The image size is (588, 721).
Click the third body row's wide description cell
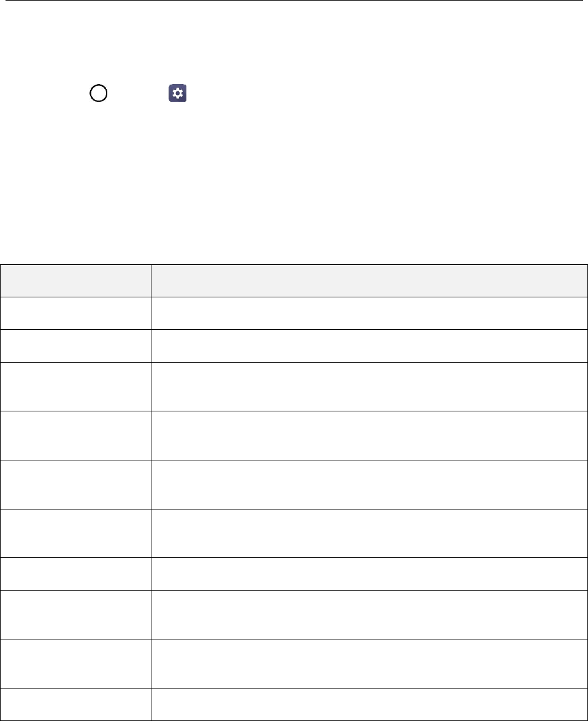370,387
